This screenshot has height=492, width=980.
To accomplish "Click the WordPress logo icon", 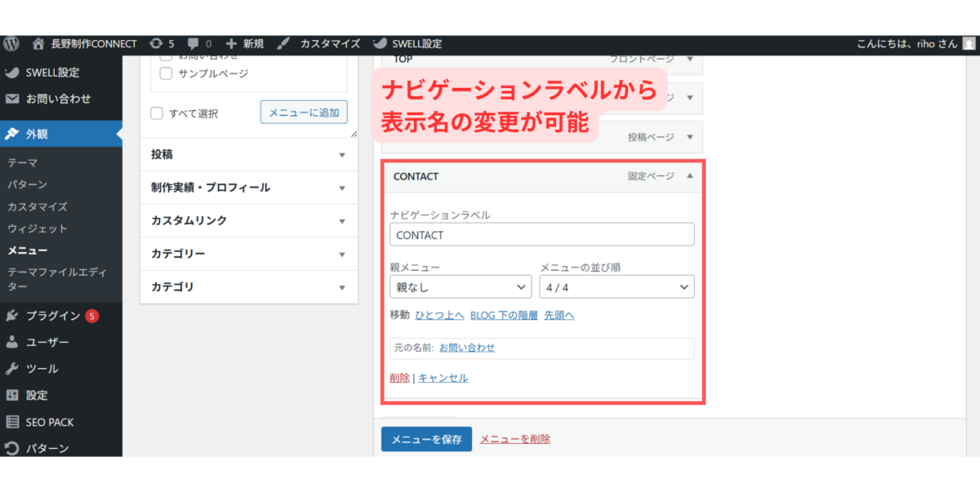I will (x=11, y=44).
